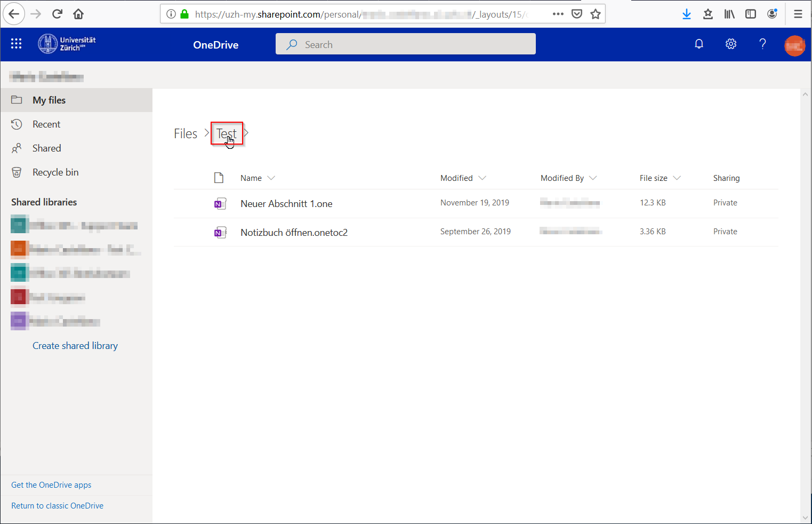Click the browser forward arrow
This screenshot has height=524, width=812.
[36, 14]
